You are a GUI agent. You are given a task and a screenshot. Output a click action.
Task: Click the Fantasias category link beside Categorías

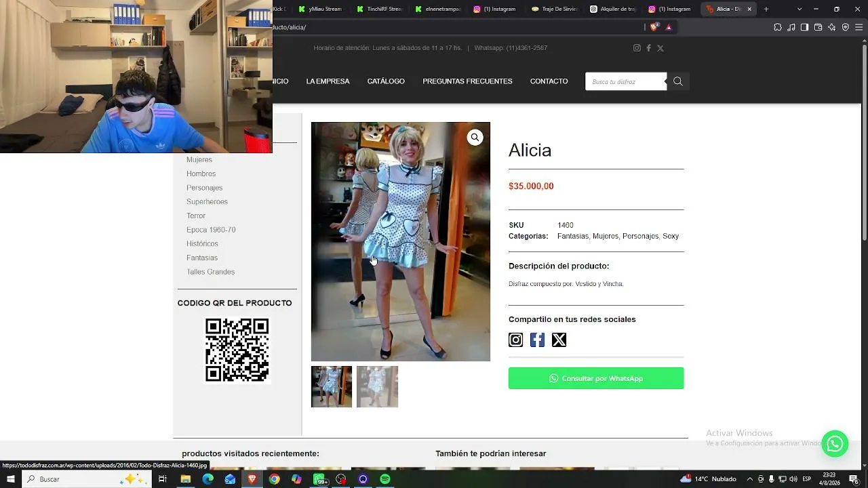[573, 237]
